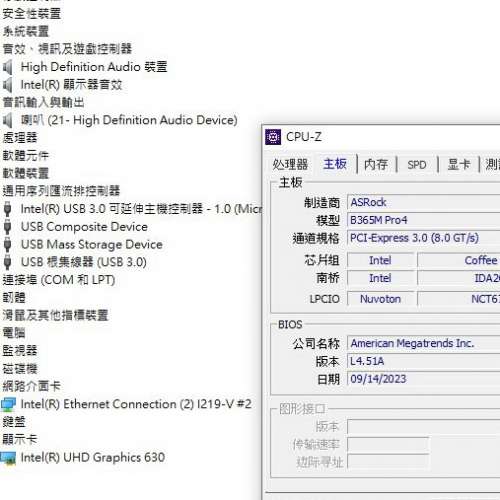Screen dimensions: 500x500
Task: Select USB 根集線器 (USB 3.0) entry
Action: coord(84,262)
